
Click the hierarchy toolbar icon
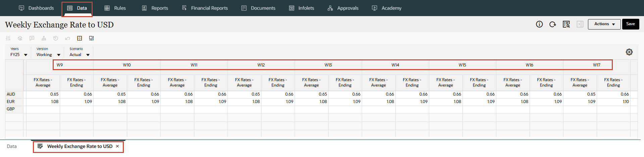(44, 38)
